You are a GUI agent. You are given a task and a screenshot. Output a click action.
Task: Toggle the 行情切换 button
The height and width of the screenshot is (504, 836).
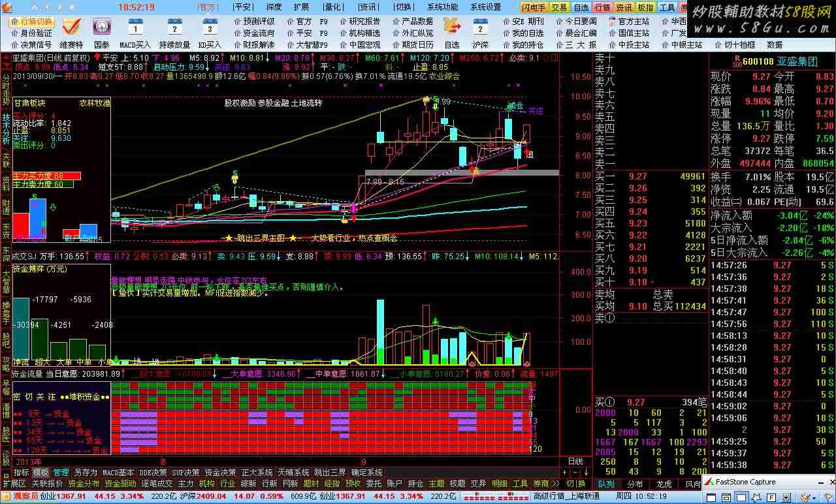[x=32, y=21]
